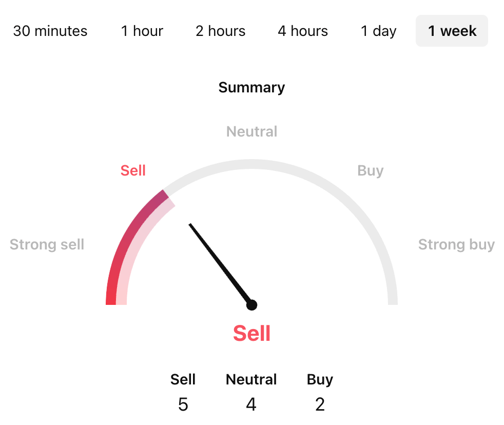Click the red Sell label above the gauge
Screen dimensions: 504x425
132,170
